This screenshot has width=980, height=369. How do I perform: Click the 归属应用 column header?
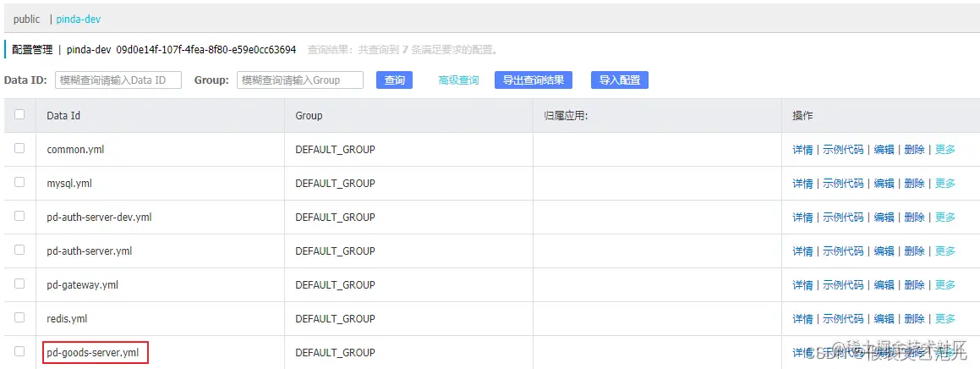coord(657,116)
